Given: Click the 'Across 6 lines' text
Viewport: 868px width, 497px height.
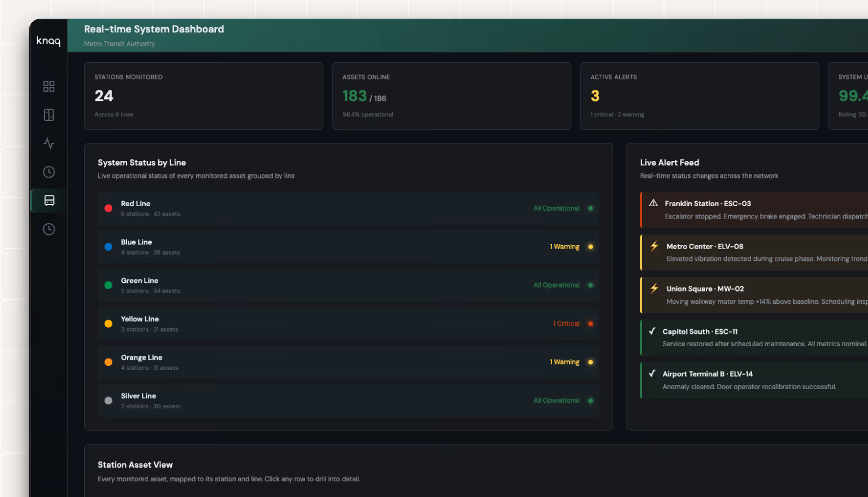Looking at the screenshot, I should coord(114,115).
